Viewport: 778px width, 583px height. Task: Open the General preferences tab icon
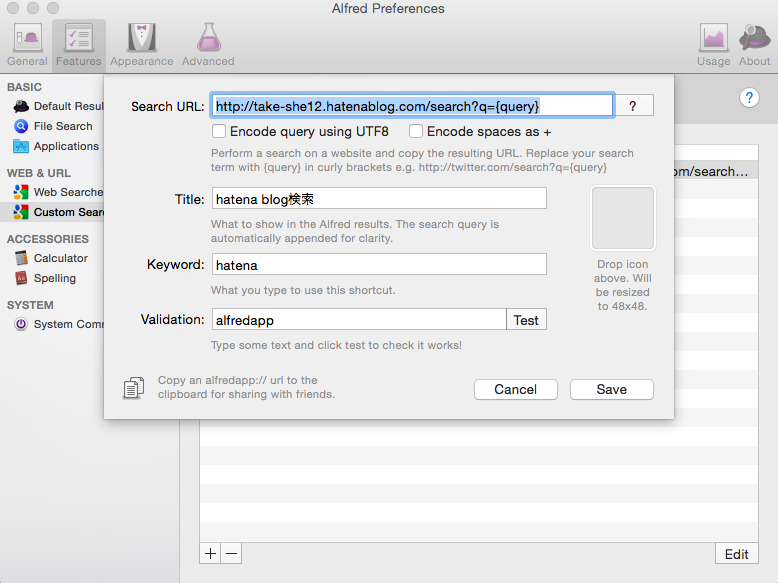27,38
